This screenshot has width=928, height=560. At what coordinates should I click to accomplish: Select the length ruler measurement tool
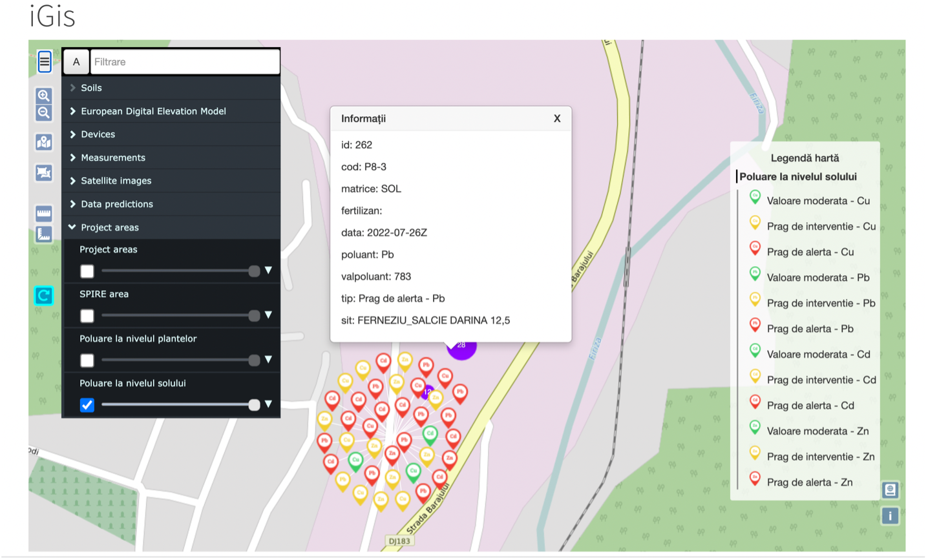[43, 213]
